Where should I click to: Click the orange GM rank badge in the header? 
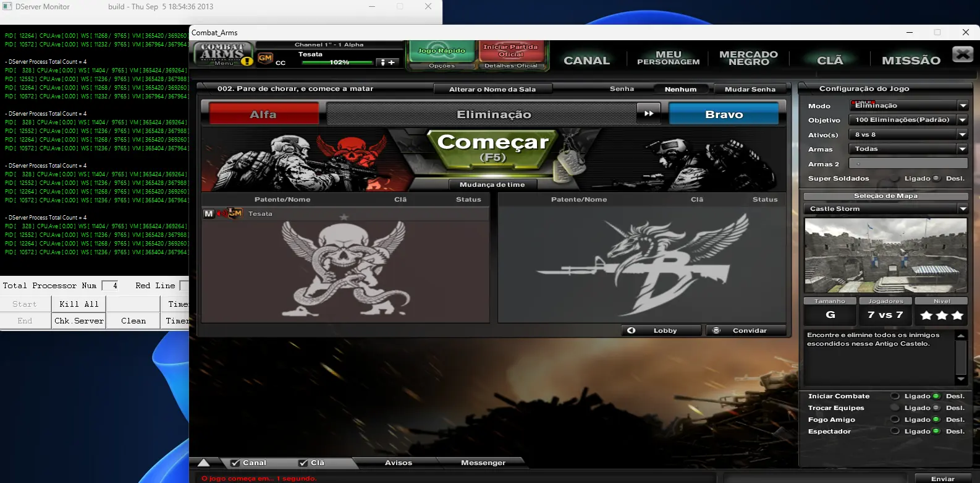[x=265, y=58]
